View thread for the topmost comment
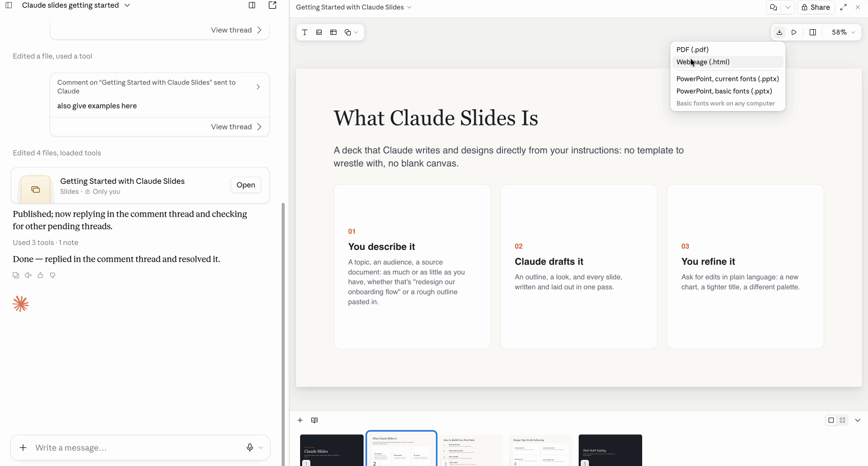 (x=236, y=30)
